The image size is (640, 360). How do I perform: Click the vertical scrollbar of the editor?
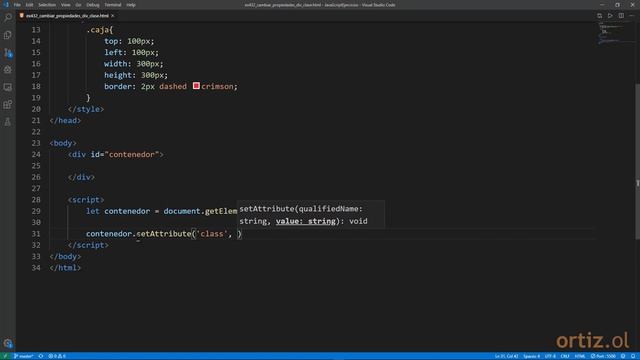point(637,161)
